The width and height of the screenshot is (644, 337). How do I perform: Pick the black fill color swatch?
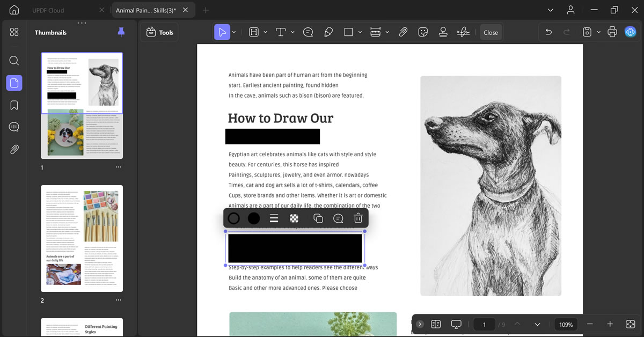(x=254, y=218)
